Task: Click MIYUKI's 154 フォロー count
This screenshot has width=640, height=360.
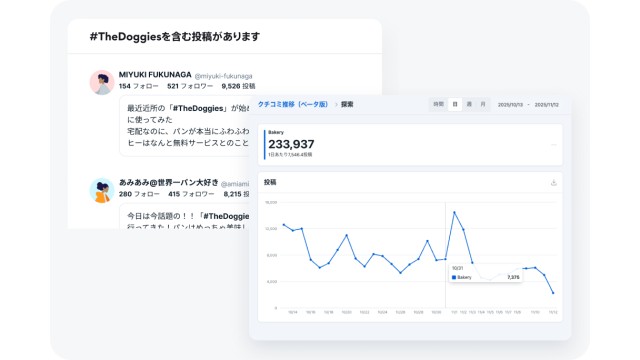Action: point(139,86)
